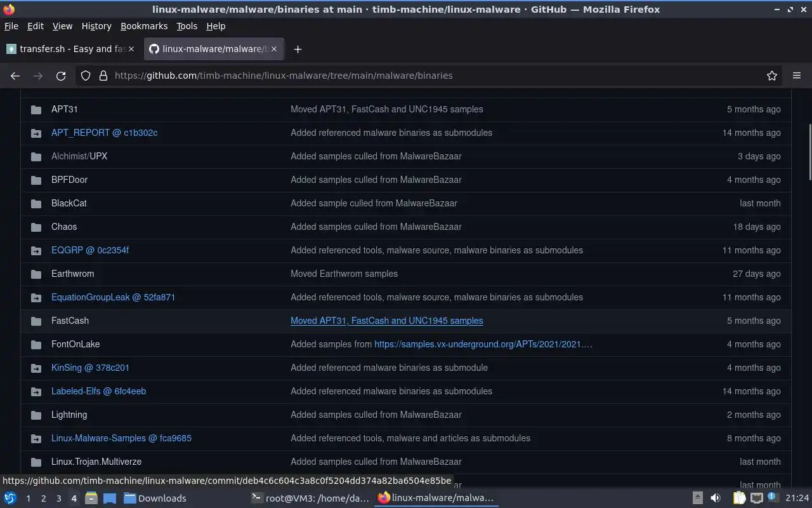
Task: Open EquationGroupLeak @ 52fa871 submodule
Action: (x=113, y=297)
